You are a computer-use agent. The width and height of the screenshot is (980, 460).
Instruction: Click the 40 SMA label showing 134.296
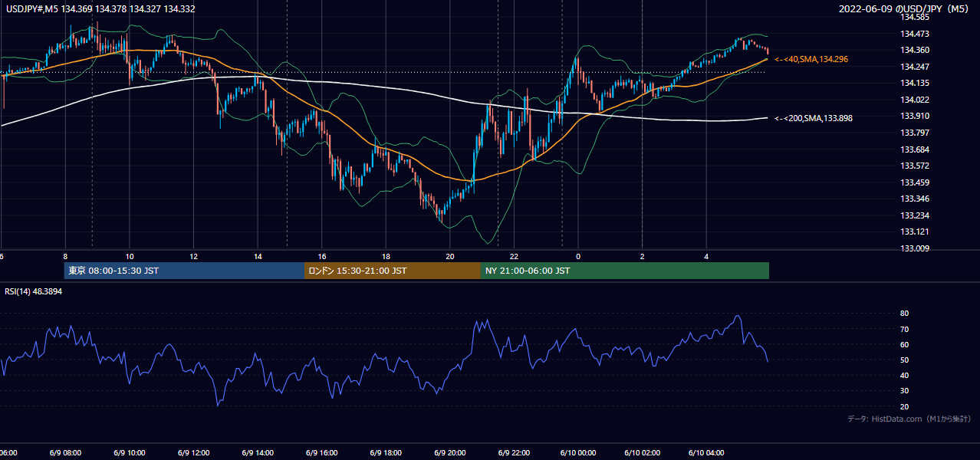tap(811, 59)
